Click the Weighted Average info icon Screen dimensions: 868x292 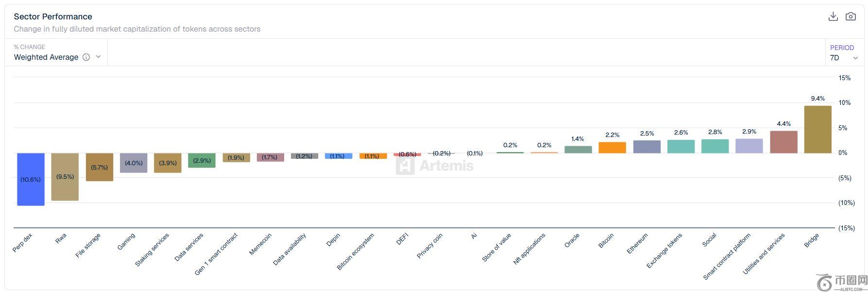coord(86,57)
